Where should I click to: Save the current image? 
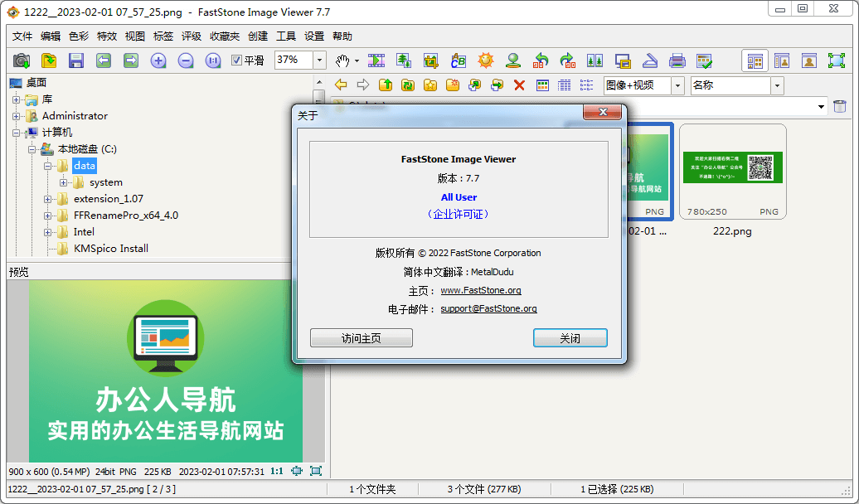[76, 61]
